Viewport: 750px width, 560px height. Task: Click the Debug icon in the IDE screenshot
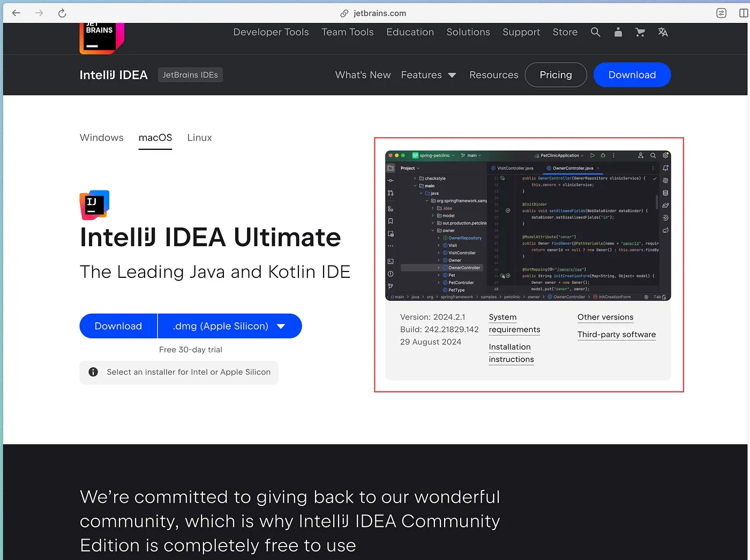point(602,155)
